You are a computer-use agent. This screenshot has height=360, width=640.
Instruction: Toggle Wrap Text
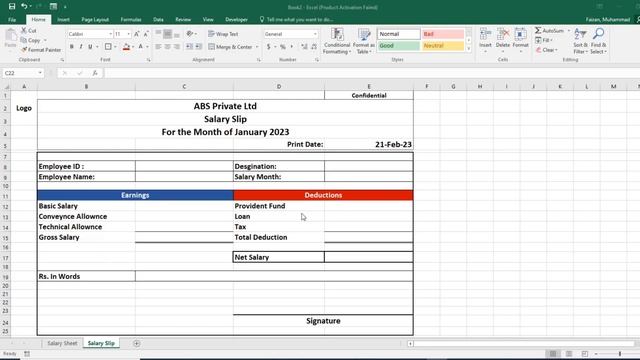223,34
